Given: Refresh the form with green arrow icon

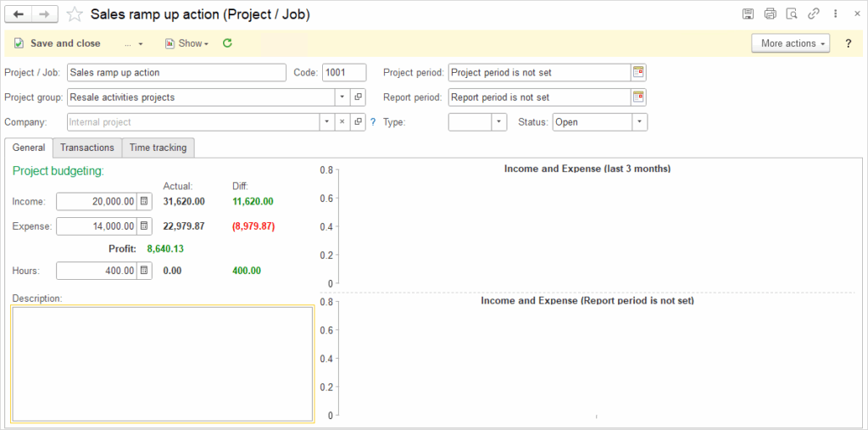Looking at the screenshot, I should click(x=227, y=43).
